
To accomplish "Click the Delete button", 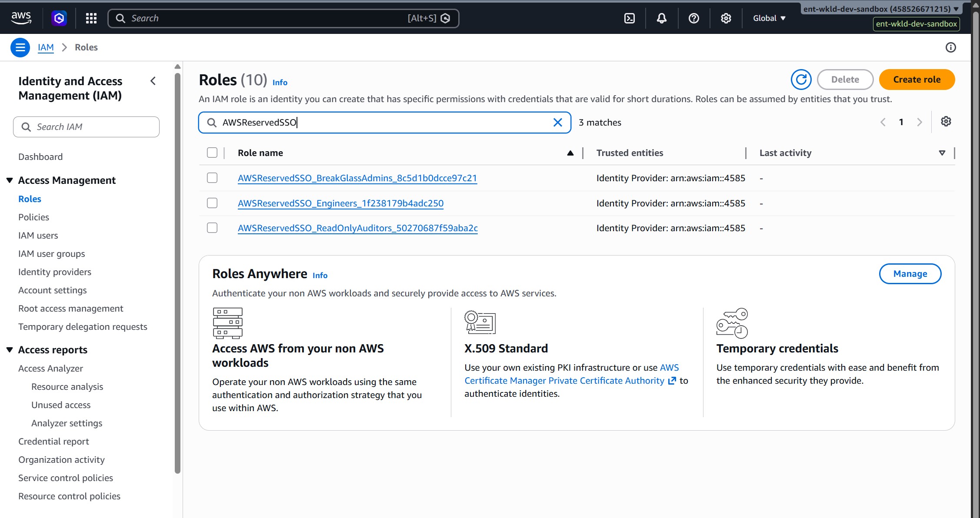I will (845, 80).
